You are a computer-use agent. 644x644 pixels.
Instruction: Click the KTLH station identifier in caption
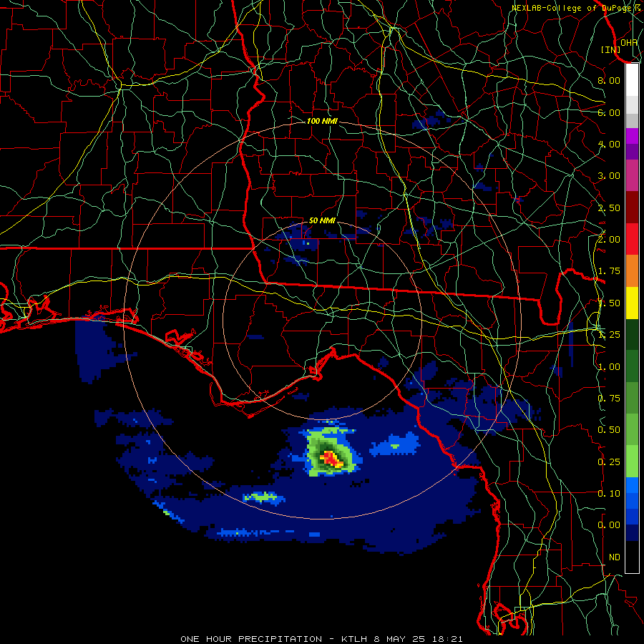(354, 639)
